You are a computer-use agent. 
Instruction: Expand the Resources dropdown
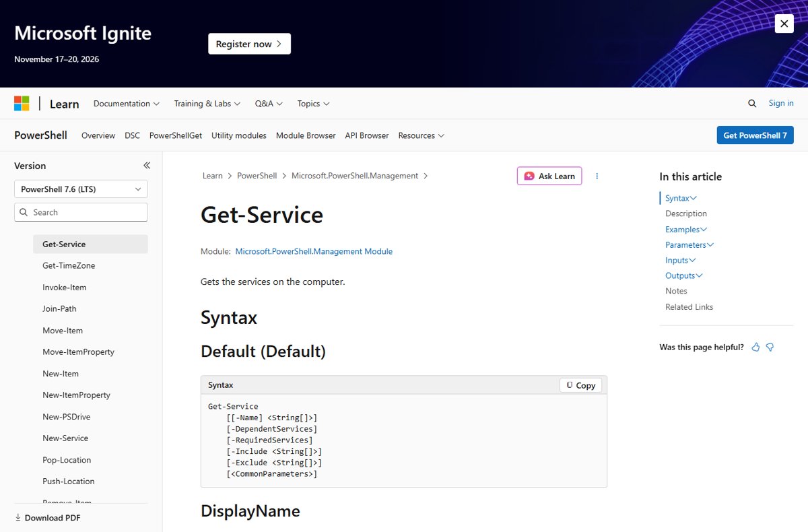[422, 135]
